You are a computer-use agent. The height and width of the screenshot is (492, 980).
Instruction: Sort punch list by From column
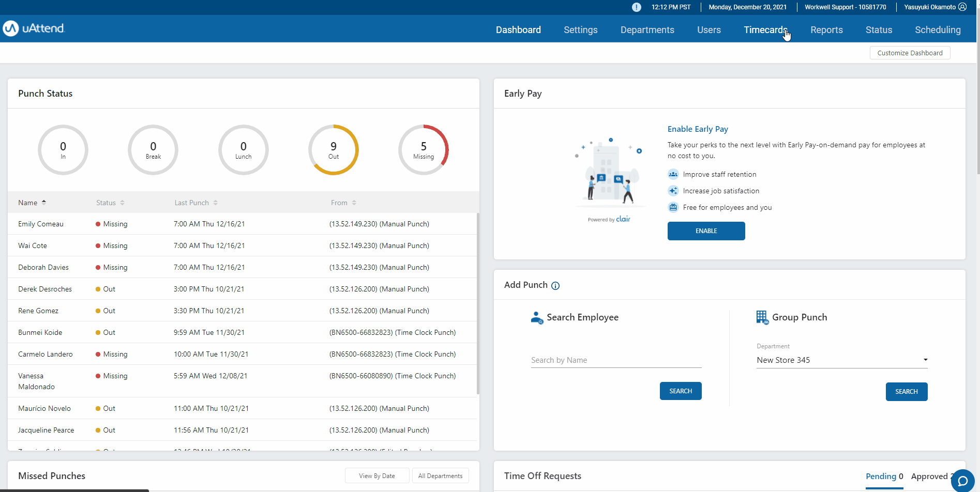[354, 203]
